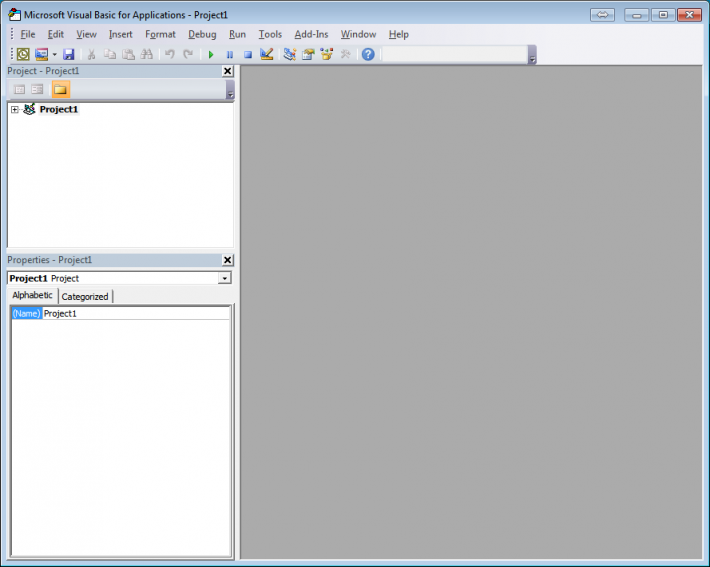Toggle Folders view in Project panel
Image resolution: width=710 pixels, height=567 pixels.
point(61,90)
